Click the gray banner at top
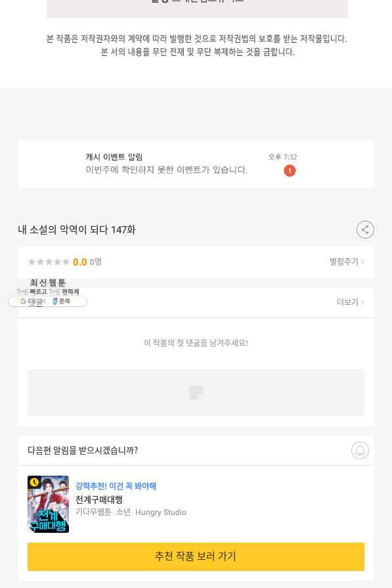The image size is (392, 588). tap(197, 9)
